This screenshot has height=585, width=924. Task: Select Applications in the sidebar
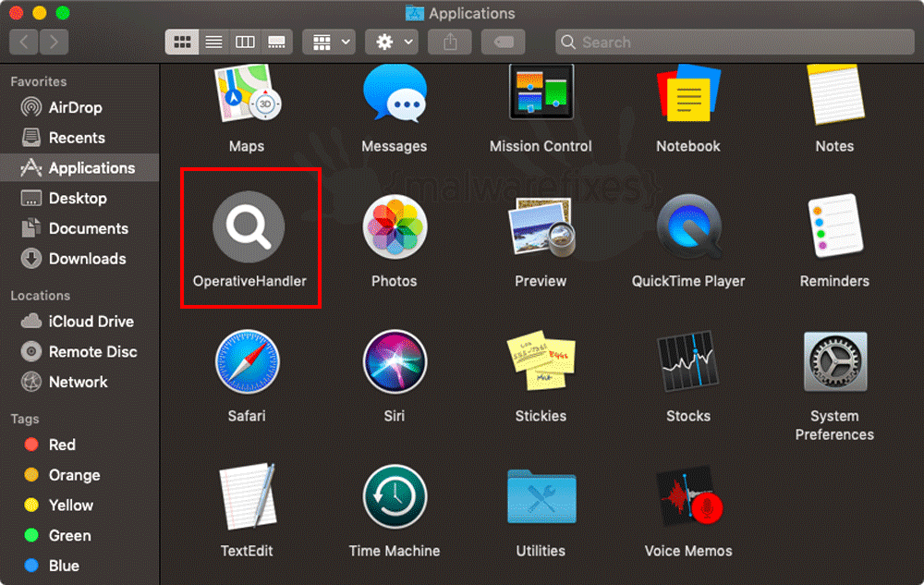(79, 168)
